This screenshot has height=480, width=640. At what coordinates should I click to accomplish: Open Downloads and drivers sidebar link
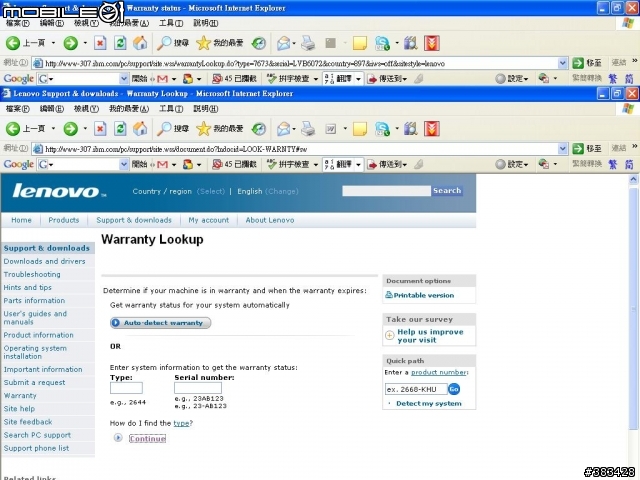point(44,261)
